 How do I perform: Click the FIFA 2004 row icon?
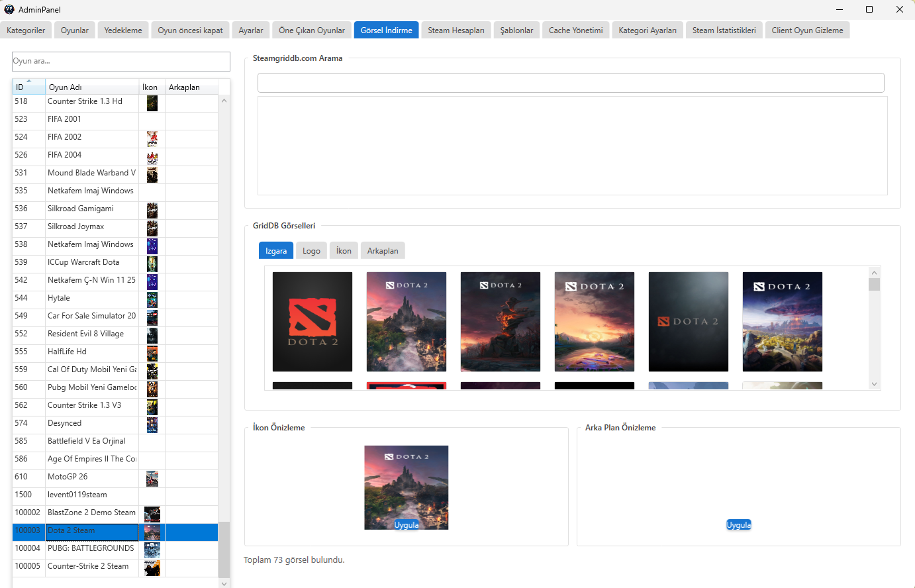(x=152, y=156)
